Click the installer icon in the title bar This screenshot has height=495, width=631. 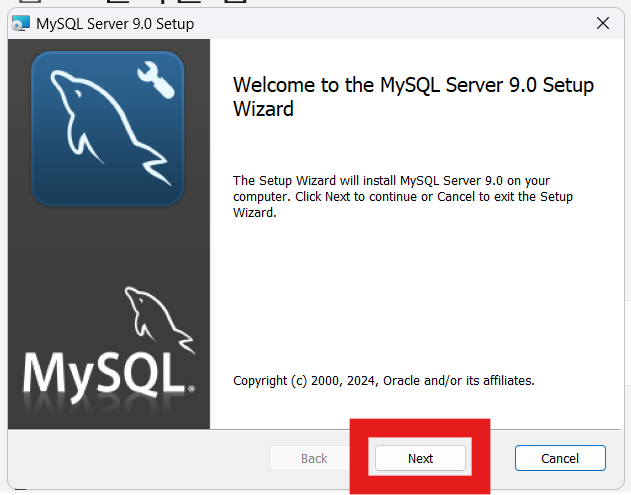coord(21,23)
